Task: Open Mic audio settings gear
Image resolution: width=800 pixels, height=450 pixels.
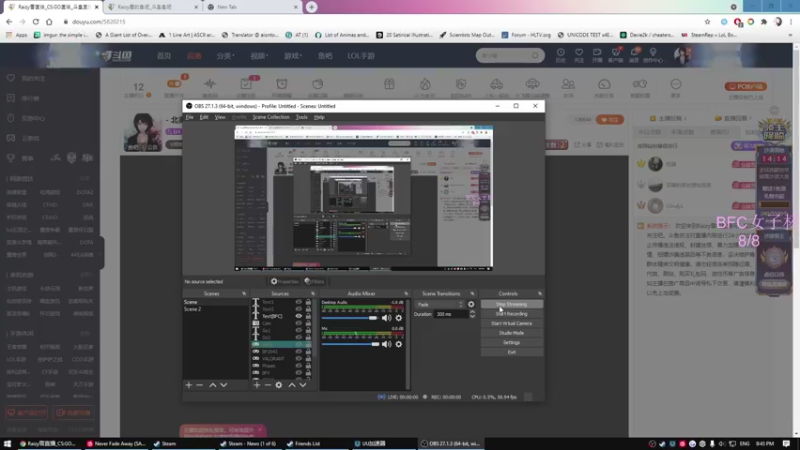Action: click(x=398, y=344)
